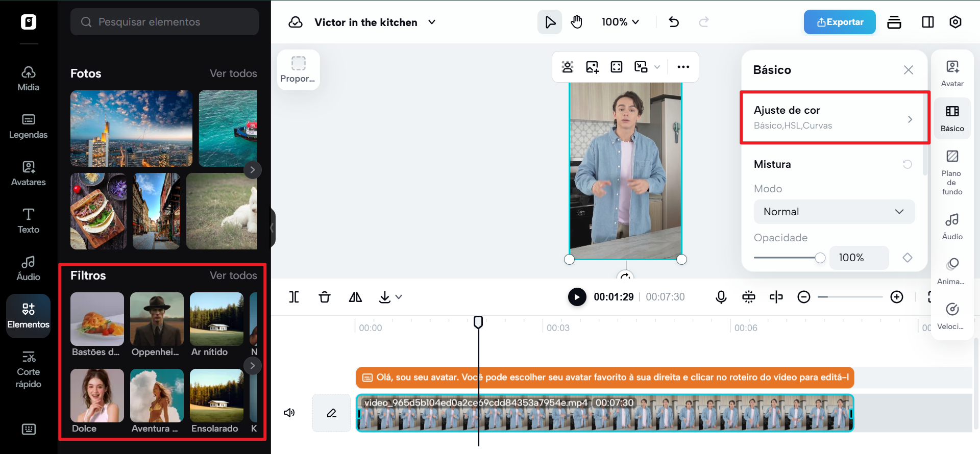Screen dimensions: 980x454
Task: Open the layers stack icon in header
Action: [894, 22]
